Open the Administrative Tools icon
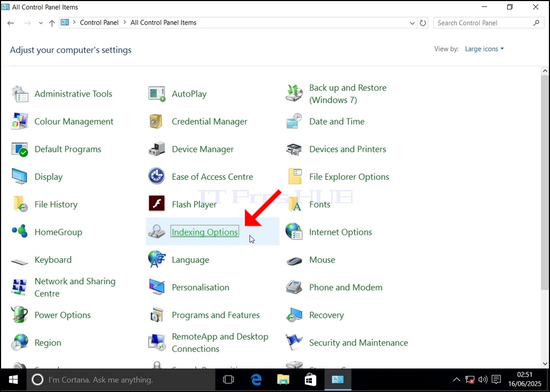Screen dimensions: 550x392 (x=20, y=94)
